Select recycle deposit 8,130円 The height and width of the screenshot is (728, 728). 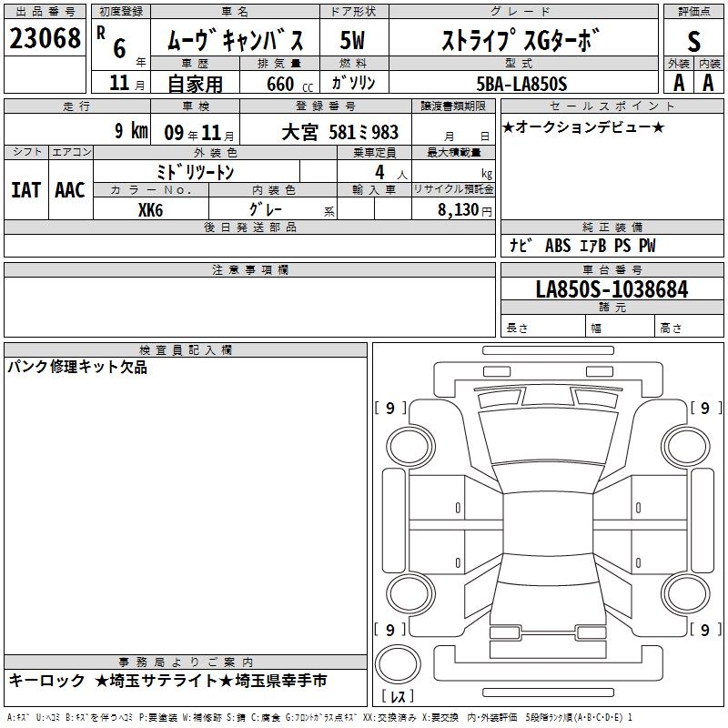(465, 210)
